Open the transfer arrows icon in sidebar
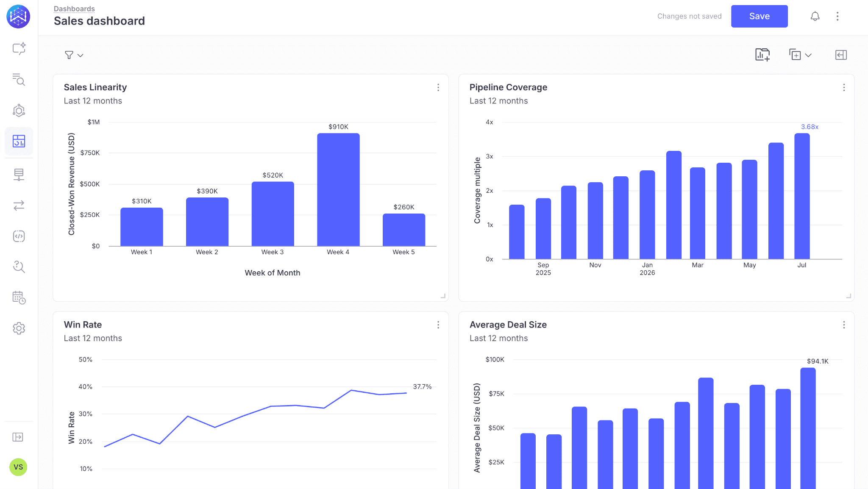Image resolution: width=868 pixels, height=489 pixels. point(19,206)
